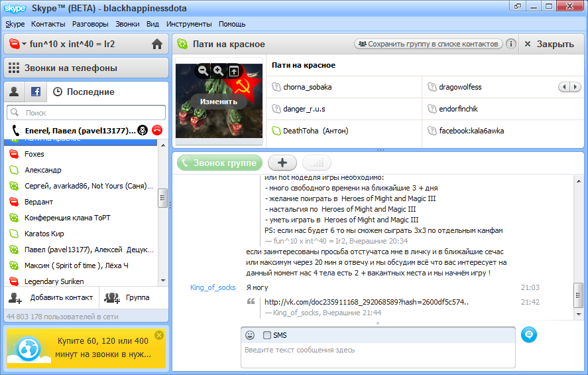Open Legendary Suriken conversation

coord(81,281)
